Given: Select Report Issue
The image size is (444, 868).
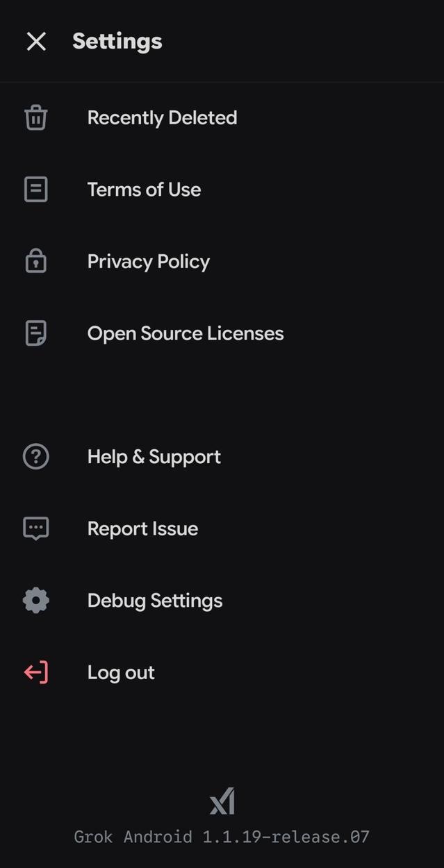Looking at the screenshot, I should [142, 528].
